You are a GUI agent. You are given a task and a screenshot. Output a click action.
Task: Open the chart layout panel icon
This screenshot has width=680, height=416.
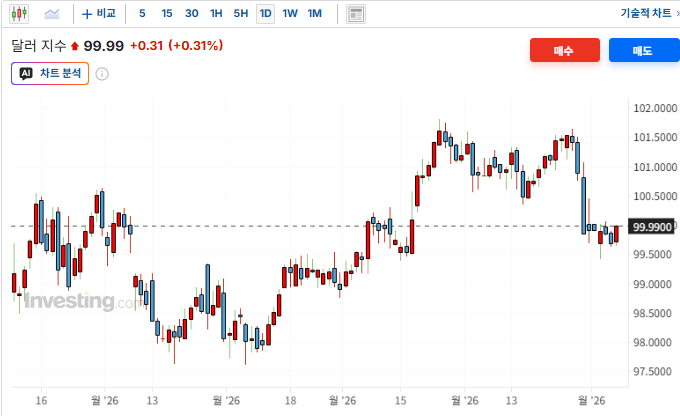click(x=356, y=14)
